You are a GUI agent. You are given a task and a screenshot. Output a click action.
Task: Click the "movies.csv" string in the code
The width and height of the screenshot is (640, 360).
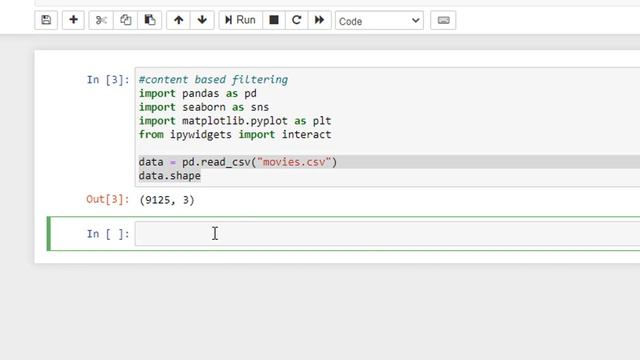point(294,162)
